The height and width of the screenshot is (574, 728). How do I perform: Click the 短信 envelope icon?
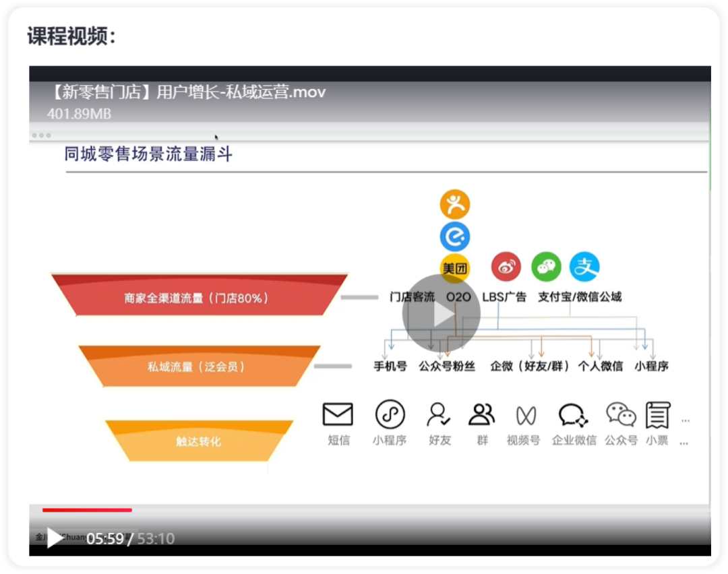pos(338,414)
